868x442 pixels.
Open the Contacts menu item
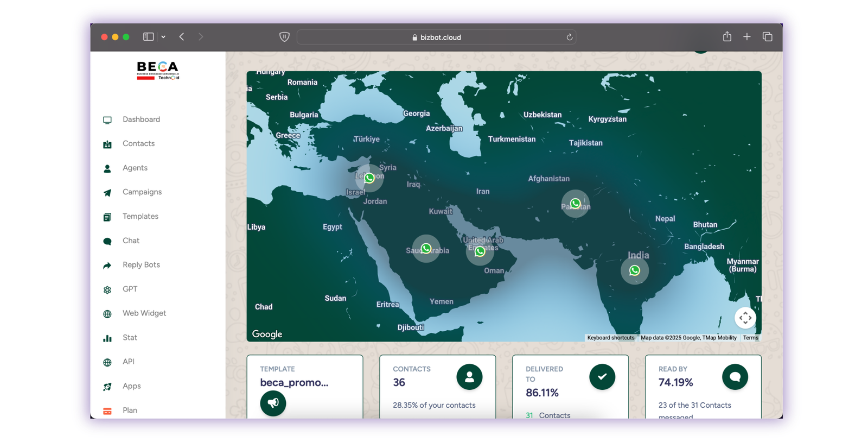point(138,143)
